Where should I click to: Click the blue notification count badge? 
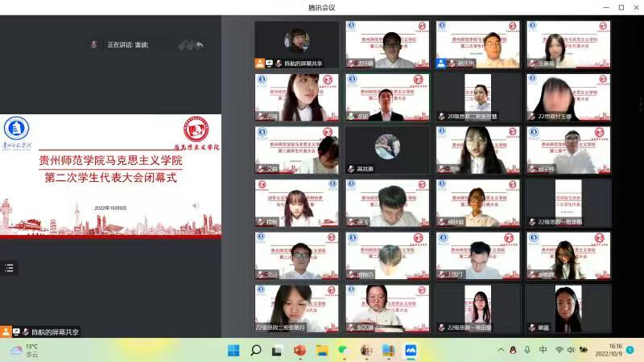tap(630, 350)
